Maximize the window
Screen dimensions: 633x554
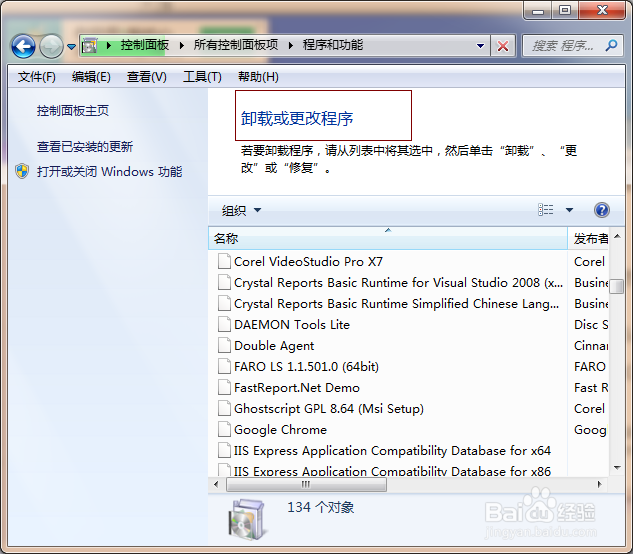pyautogui.click(x=565, y=10)
